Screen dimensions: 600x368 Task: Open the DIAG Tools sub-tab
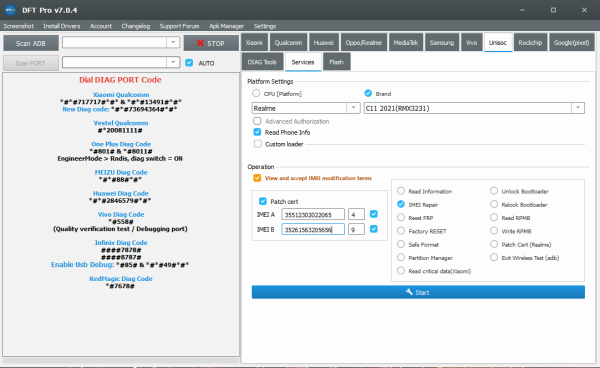262,62
